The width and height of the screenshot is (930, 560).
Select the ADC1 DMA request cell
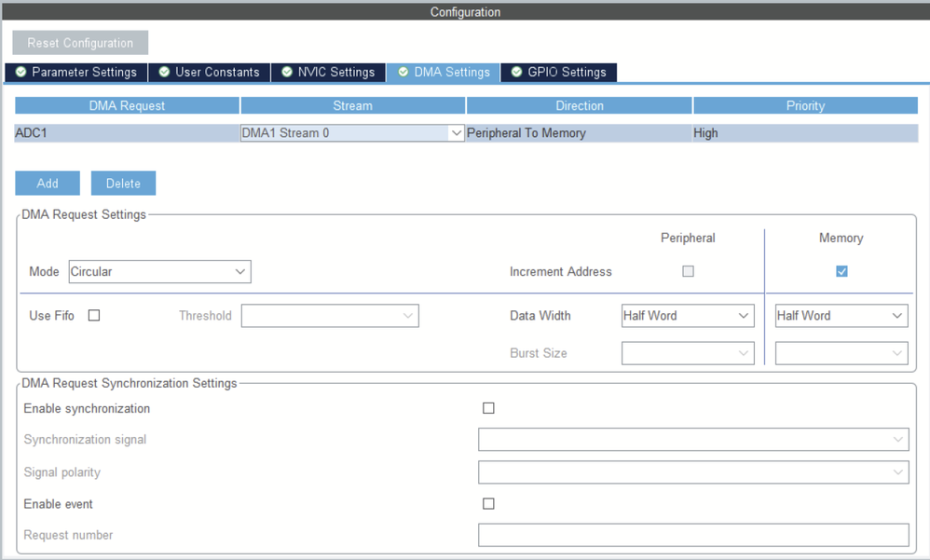(127, 133)
